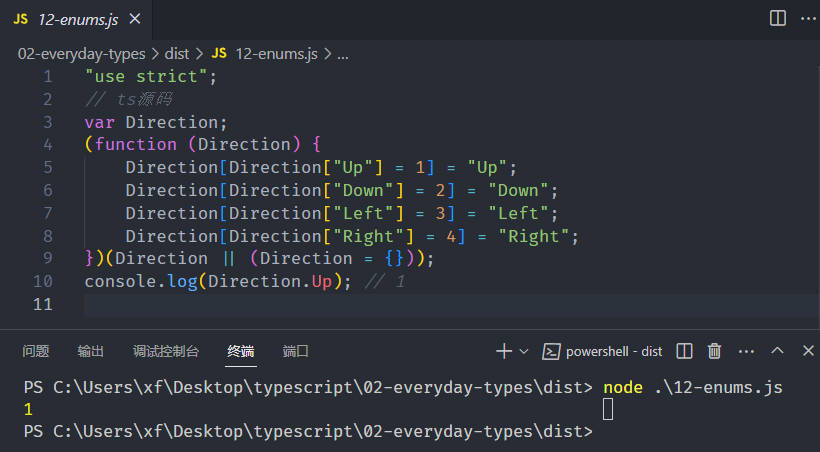The height and width of the screenshot is (452, 820).
Task: Click the "Down" string assigned on line 6
Action: tap(518, 190)
